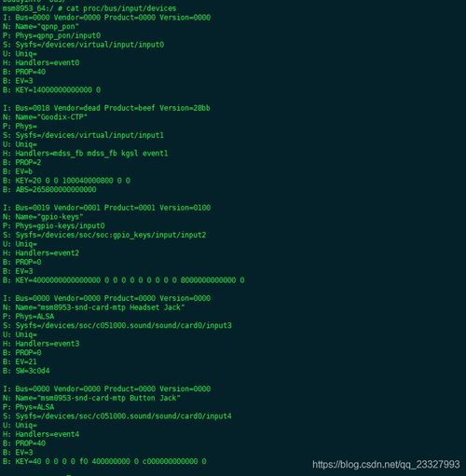Select the Handlers=event0 line
The image size is (466, 476).
pos(41,62)
